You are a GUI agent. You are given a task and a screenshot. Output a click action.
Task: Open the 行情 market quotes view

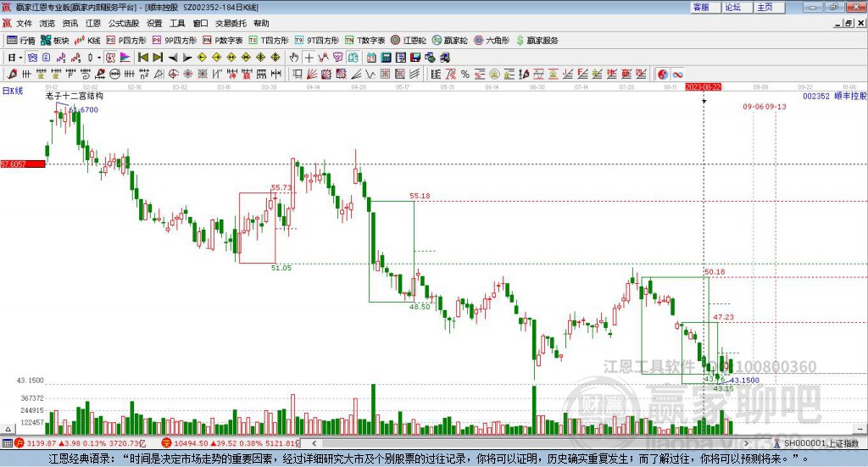21,41
